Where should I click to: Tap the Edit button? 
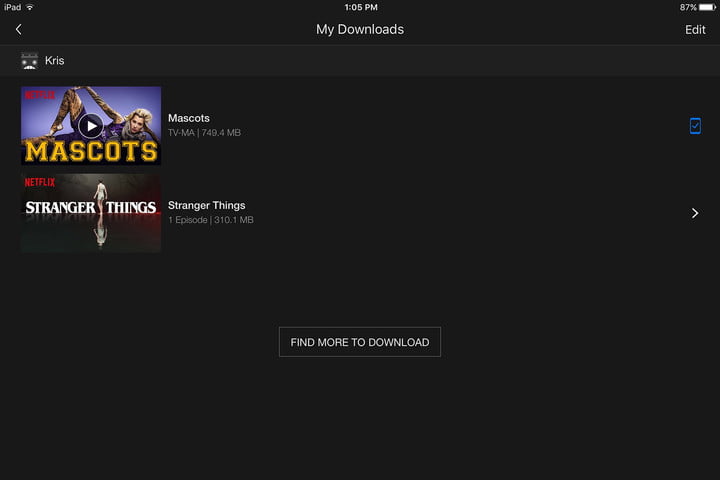point(695,30)
